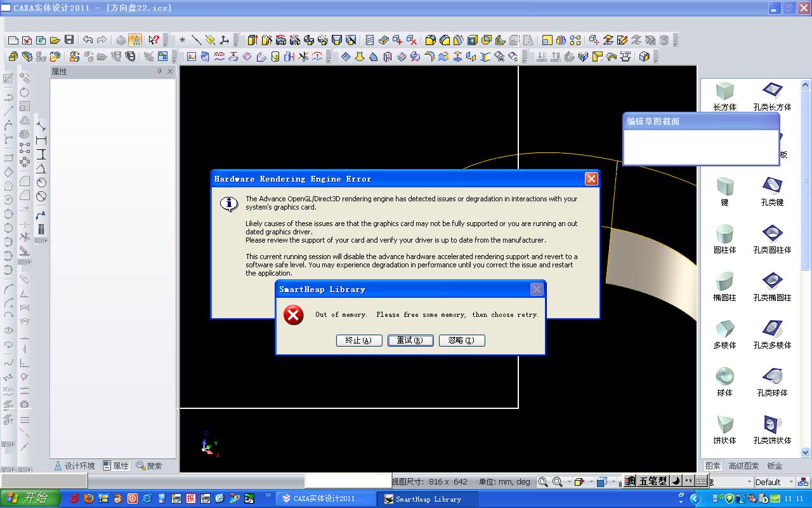This screenshot has height=508, width=812.
Task: Open the zoom tool dropdown arrow
Action: [569, 482]
